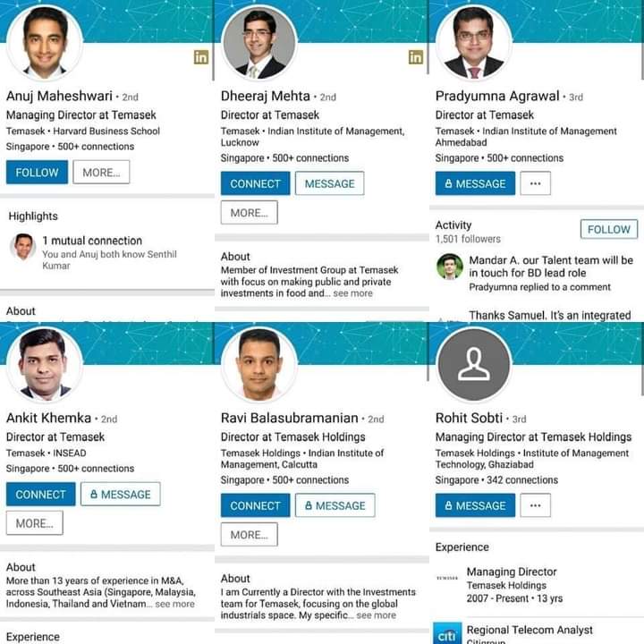This screenshot has width=644, height=644.
Task: Click the Temasek logo beside Managing Director experience
Action: (x=447, y=579)
